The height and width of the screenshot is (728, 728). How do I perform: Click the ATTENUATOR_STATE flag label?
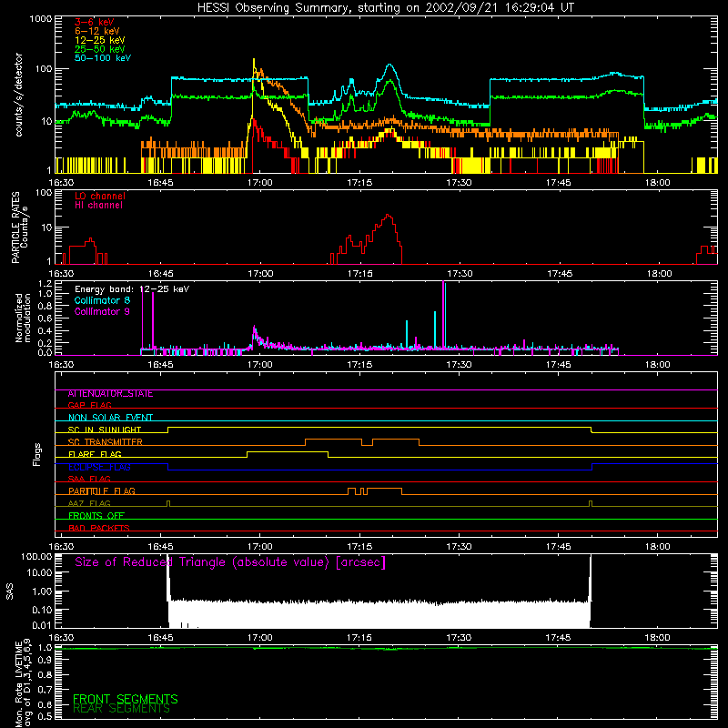pyautogui.click(x=110, y=394)
